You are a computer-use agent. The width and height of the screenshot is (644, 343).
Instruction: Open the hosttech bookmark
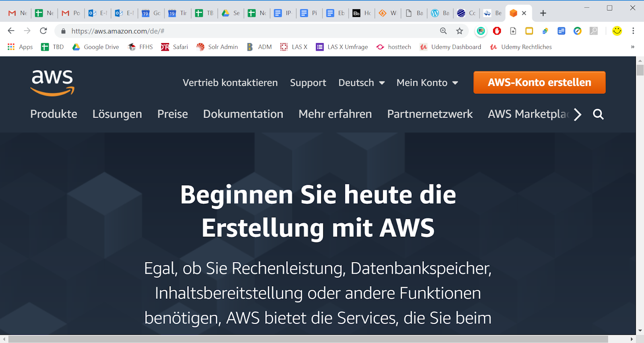(x=394, y=47)
